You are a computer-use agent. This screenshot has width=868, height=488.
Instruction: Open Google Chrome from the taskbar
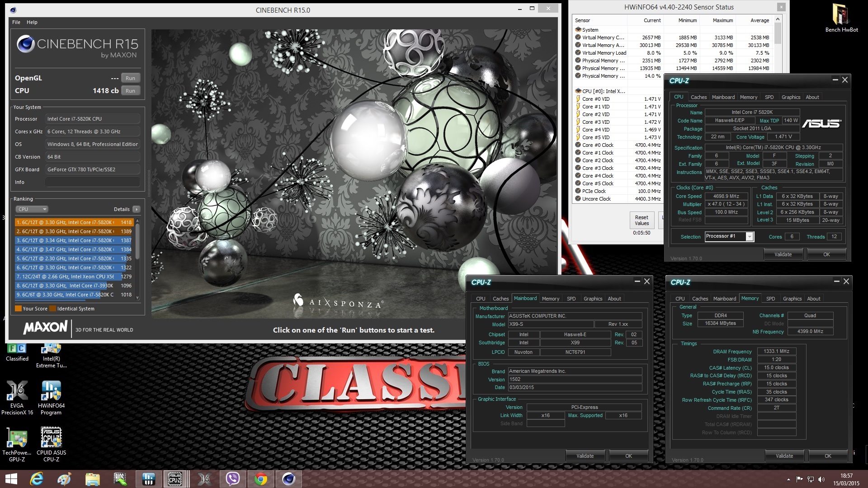pos(260,479)
